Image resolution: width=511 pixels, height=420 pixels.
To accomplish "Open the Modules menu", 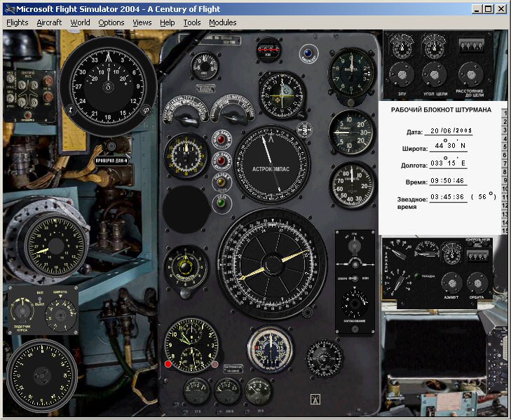I will (x=223, y=22).
